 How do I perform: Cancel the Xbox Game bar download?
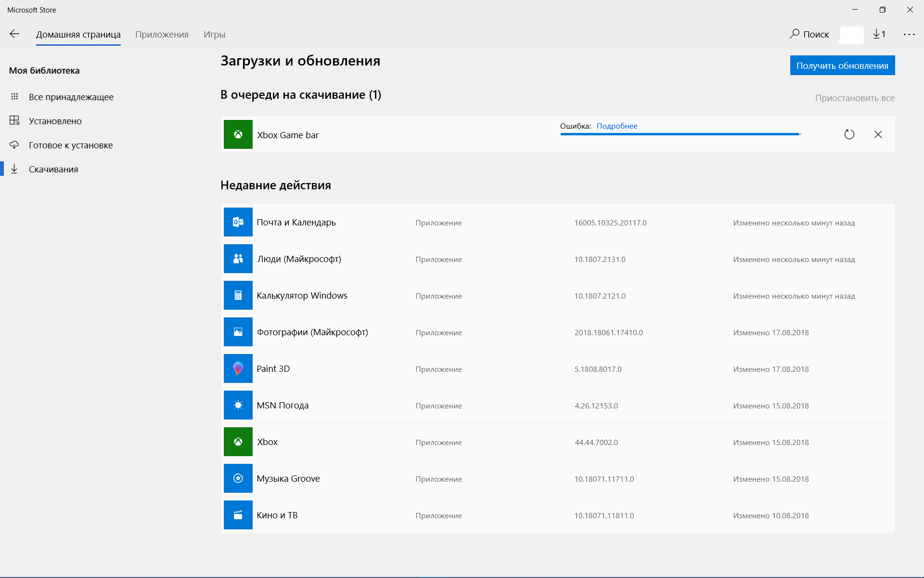pos(878,134)
